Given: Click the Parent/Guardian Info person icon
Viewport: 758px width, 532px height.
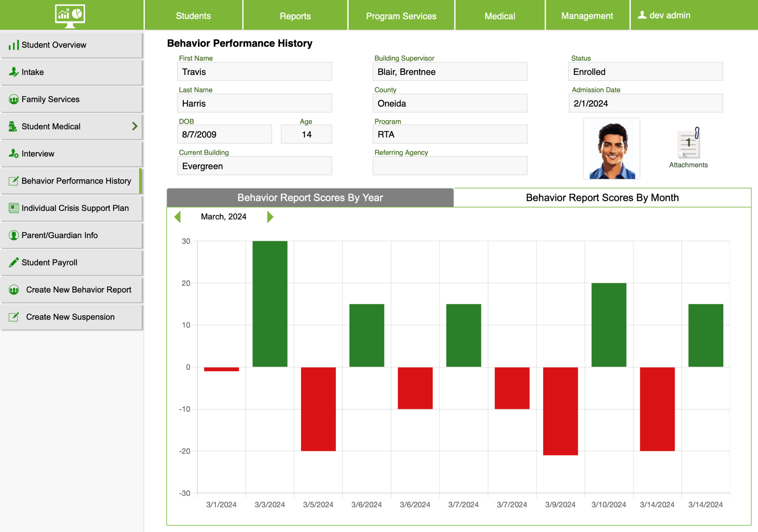Looking at the screenshot, I should 14,235.
